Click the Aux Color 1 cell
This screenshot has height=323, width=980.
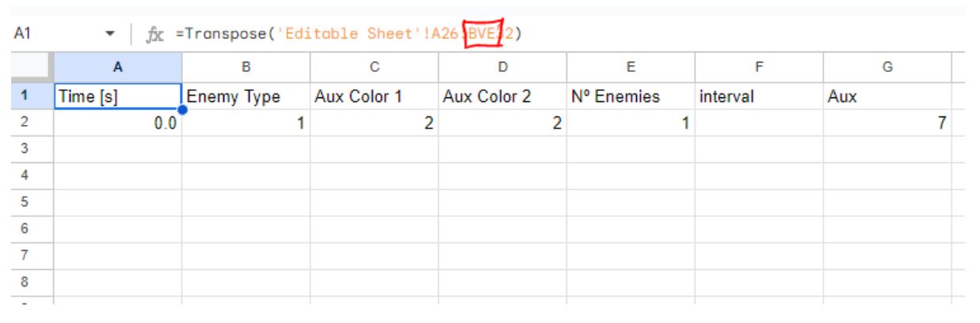coord(374,97)
